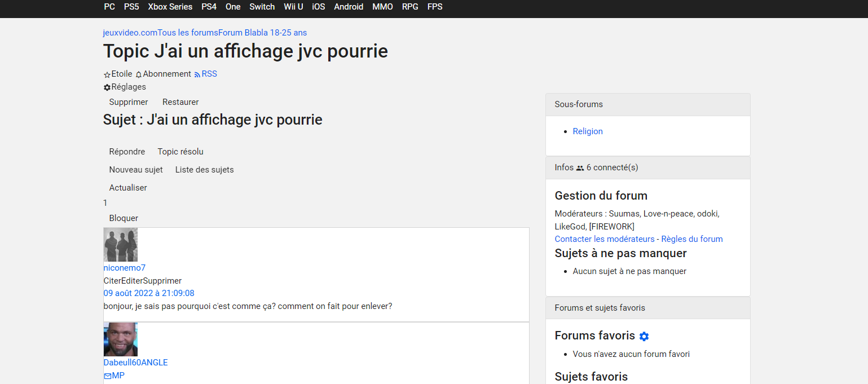Select the PS5 platform menu item
The width and height of the screenshot is (868, 384).
tap(131, 7)
